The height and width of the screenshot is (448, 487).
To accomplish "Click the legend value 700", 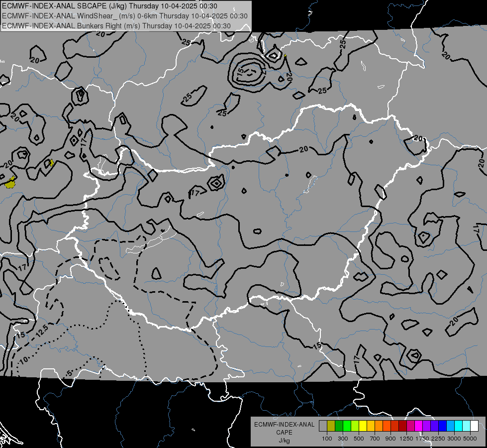I will (x=375, y=439).
